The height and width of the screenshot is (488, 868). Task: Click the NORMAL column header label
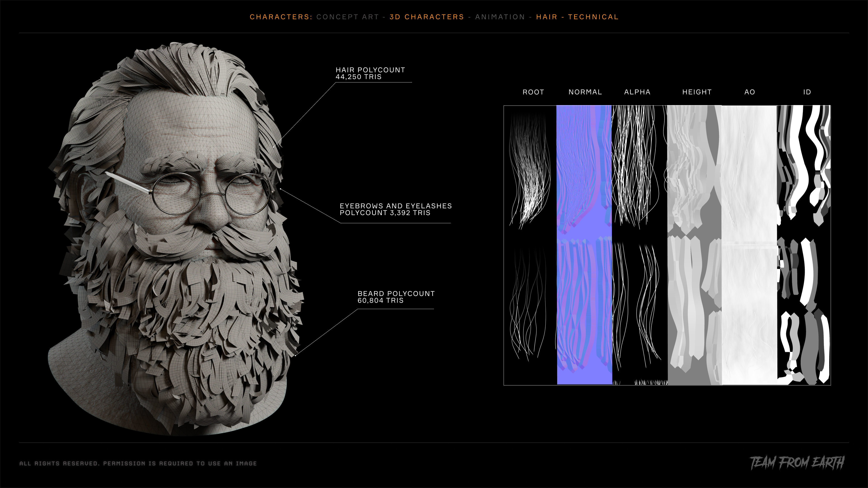[585, 92]
